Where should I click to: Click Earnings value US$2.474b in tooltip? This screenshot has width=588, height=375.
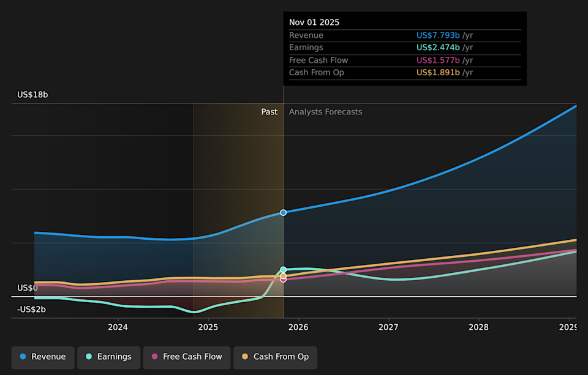coord(438,48)
